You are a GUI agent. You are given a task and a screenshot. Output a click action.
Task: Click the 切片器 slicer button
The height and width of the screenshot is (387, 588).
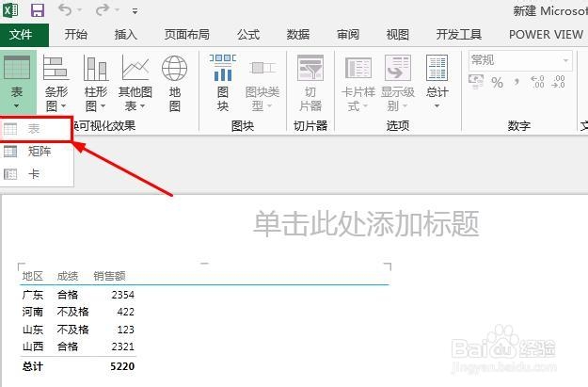(x=310, y=83)
